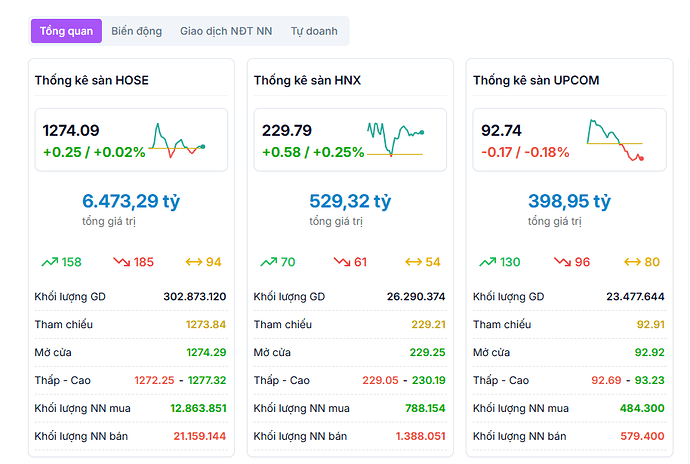Click the HOSE red down-trend arrow icon

click(x=121, y=262)
